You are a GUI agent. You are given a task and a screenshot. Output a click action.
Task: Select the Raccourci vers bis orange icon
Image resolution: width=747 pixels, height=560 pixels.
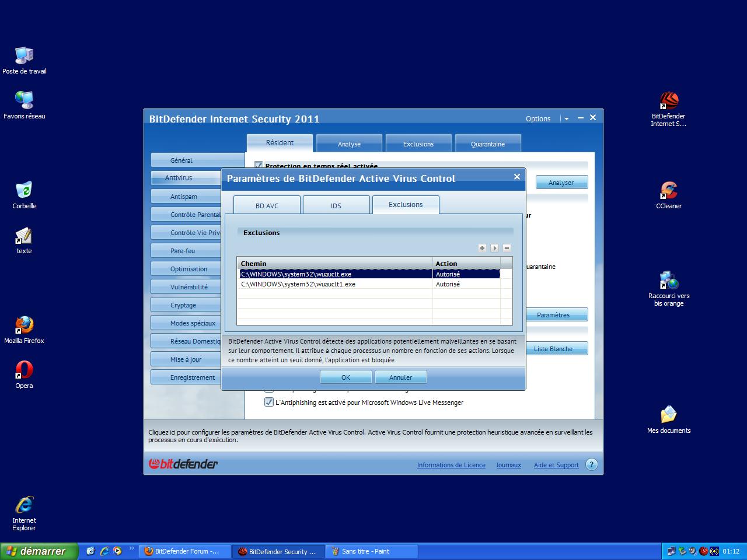click(669, 289)
